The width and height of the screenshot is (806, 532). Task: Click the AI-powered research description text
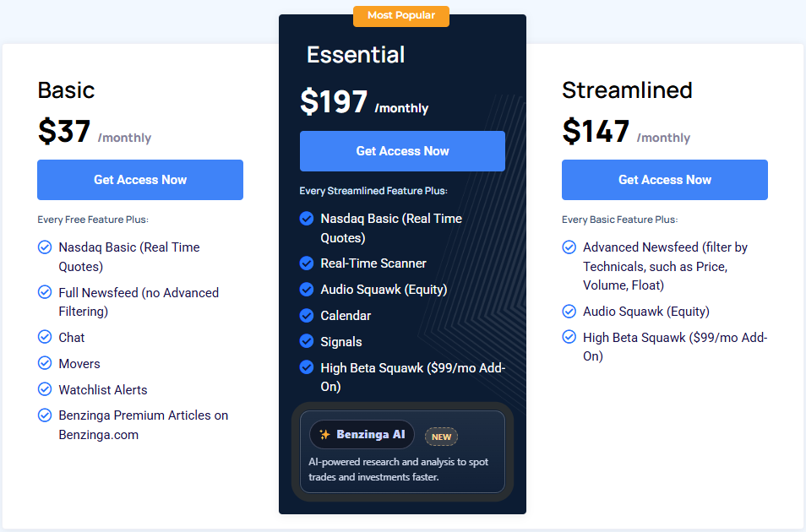point(398,470)
